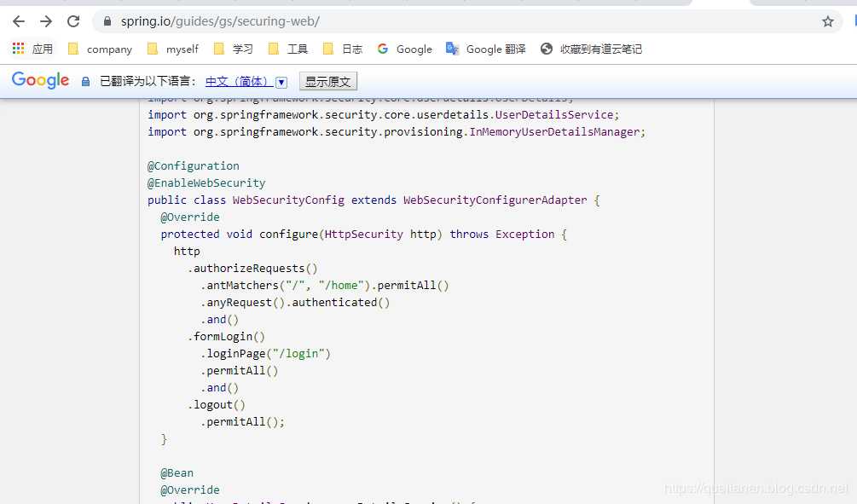857x504 pixels.
Task: Click the translate bar security lock icon
Action: pyautogui.click(x=85, y=82)
